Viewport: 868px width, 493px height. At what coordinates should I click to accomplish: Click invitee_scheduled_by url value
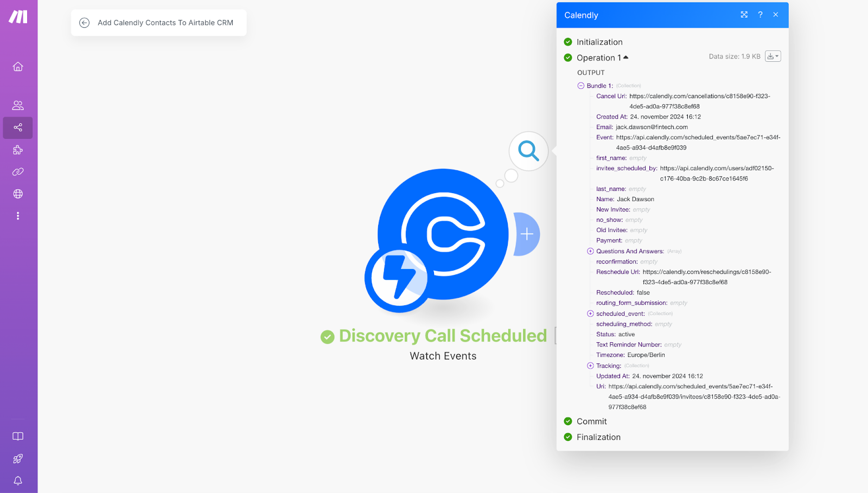tap(717, 174)
